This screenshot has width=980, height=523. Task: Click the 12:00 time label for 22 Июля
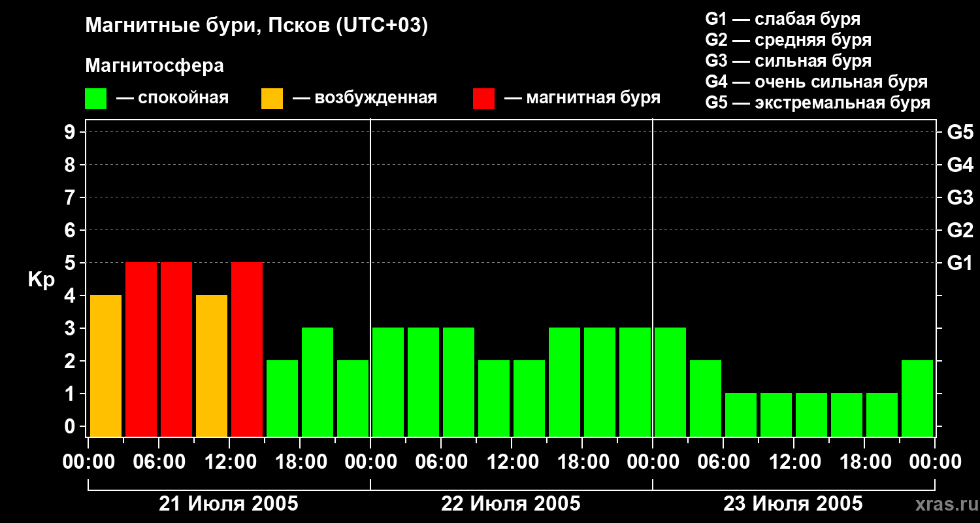pos(512,462)
